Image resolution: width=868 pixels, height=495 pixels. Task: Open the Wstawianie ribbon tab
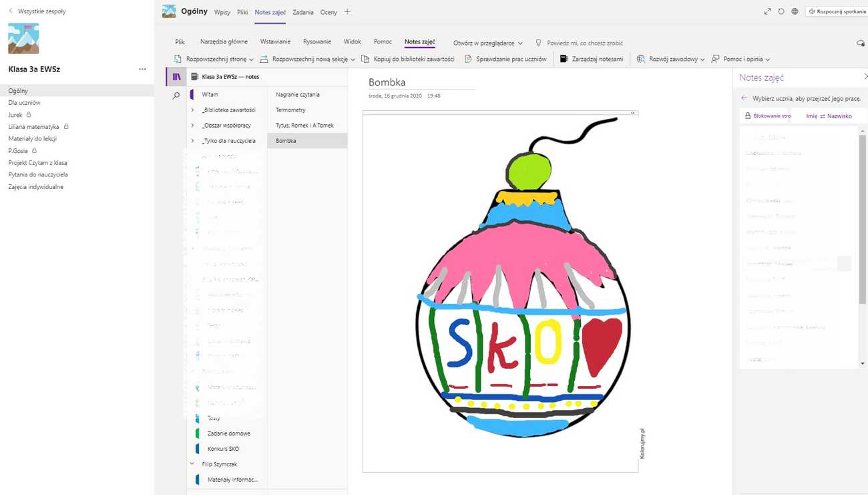point(275,42)
